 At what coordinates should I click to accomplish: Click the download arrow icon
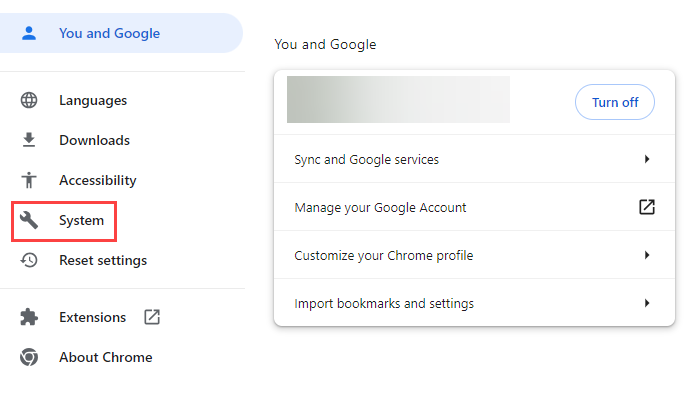(x=29, y=140)
